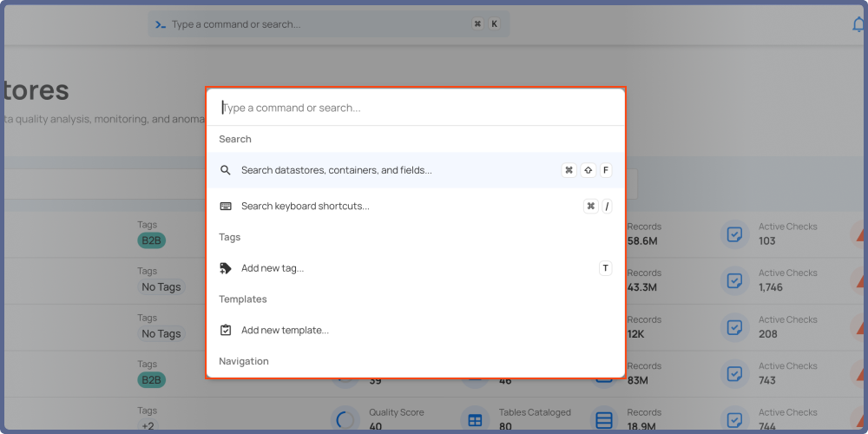Click the F shortcut key badge
The image size is (868, 434).
click(606, 170)
